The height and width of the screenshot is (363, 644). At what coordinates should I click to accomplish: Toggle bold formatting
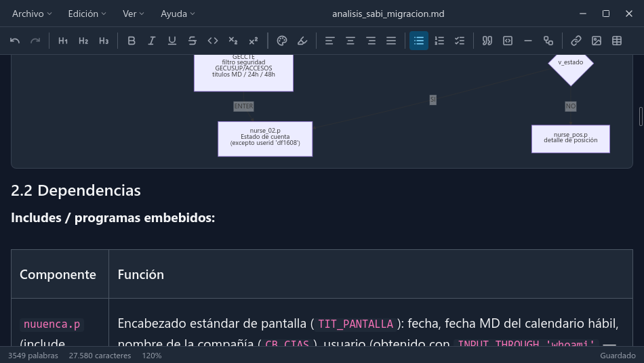pyautogui.click(x=132, y=41)
